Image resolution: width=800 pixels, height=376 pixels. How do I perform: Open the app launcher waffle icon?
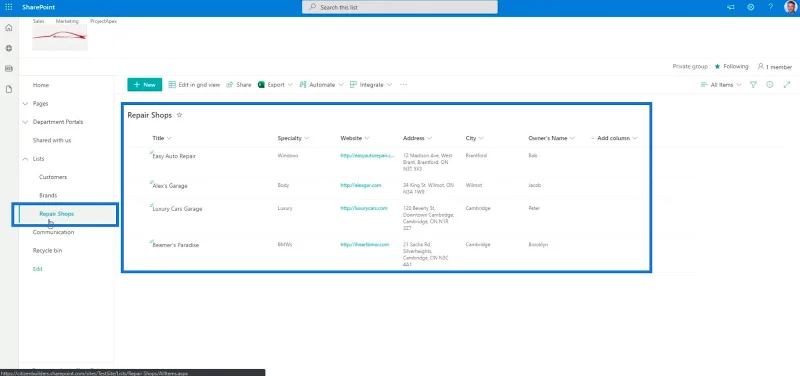[9, 7]
